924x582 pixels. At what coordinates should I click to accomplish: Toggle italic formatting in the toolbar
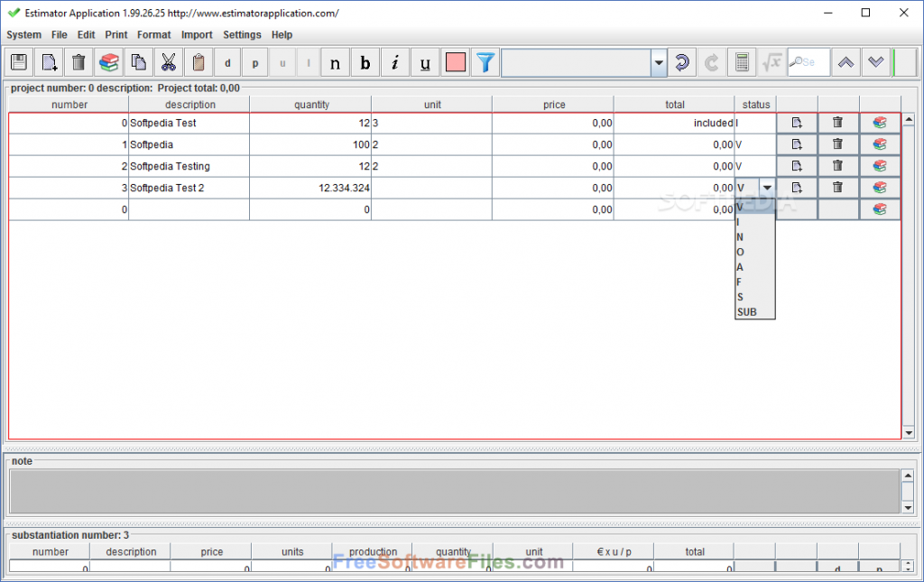[394, 61]
